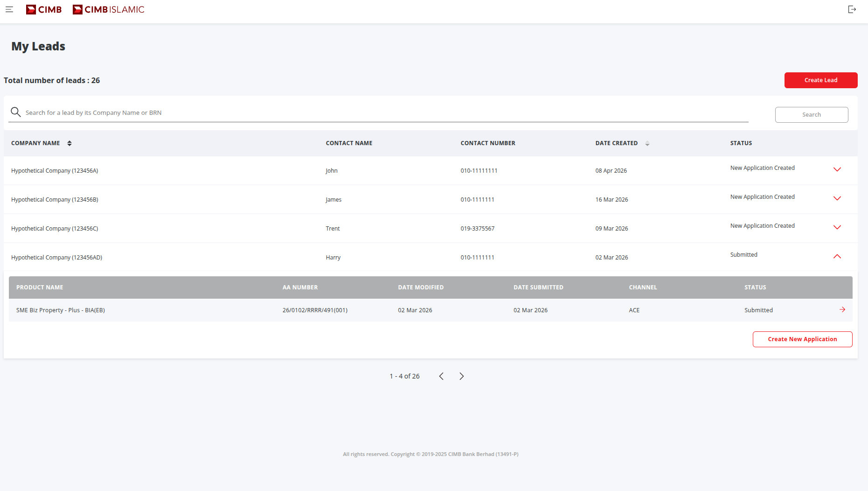Click the Contact Name column header
The image size is (868, 491).
349,143
